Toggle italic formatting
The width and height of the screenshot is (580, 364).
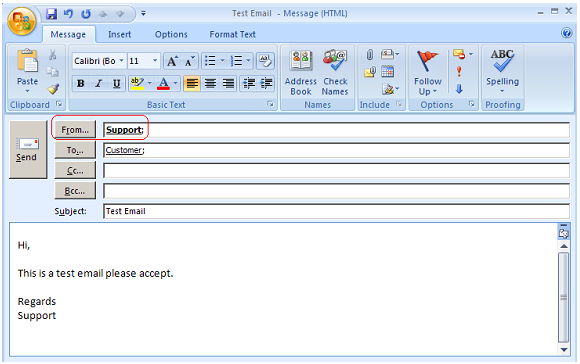pos(98,83)
